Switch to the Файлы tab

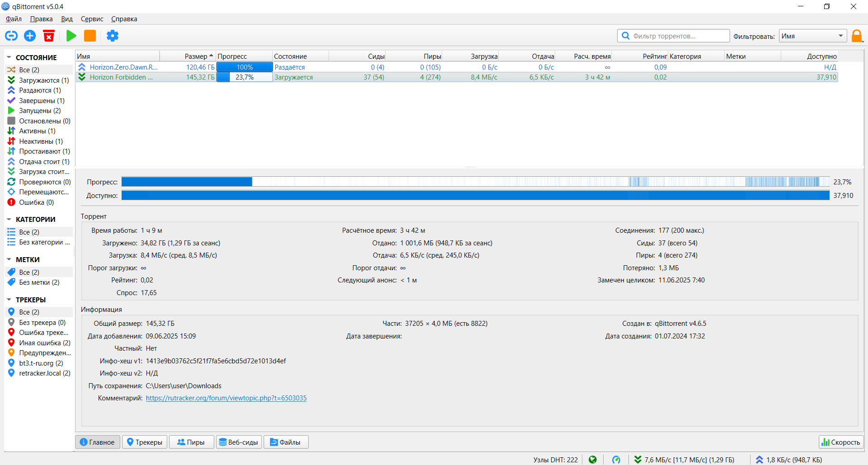286,442
